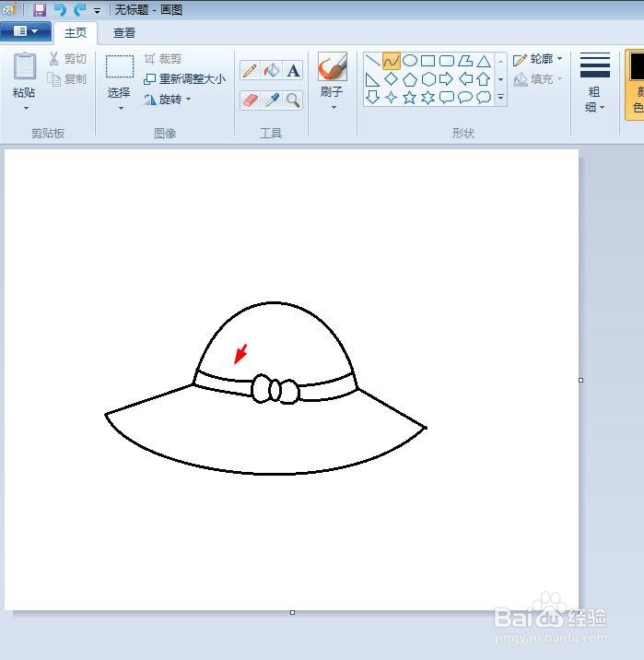Open the 旋转 dropdown

168,100
